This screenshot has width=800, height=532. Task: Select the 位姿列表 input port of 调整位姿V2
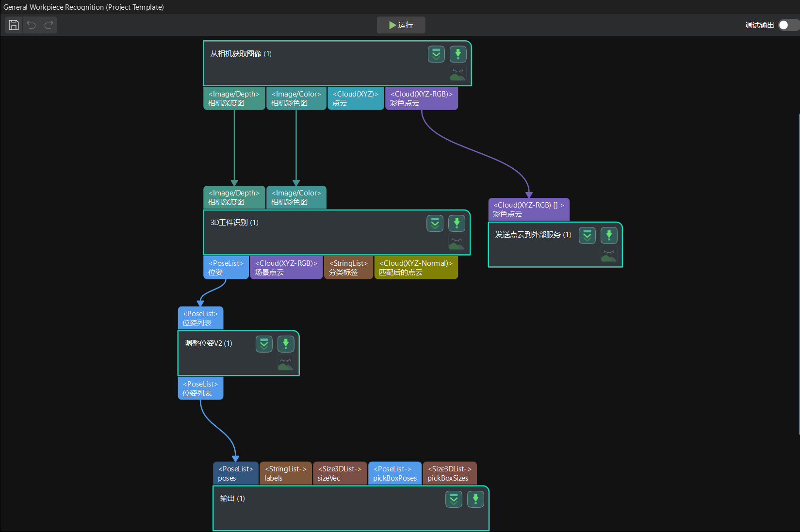click(200, 318)
